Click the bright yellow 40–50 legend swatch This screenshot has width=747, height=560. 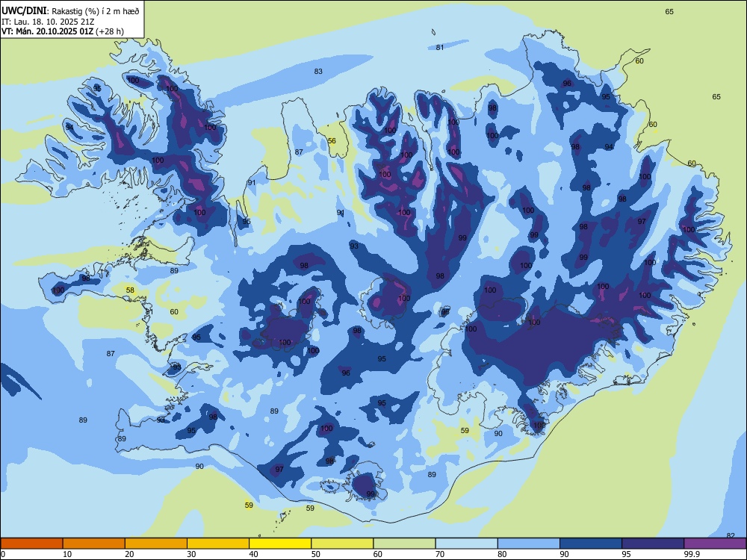pyautogui.click(x=280, y=544)
